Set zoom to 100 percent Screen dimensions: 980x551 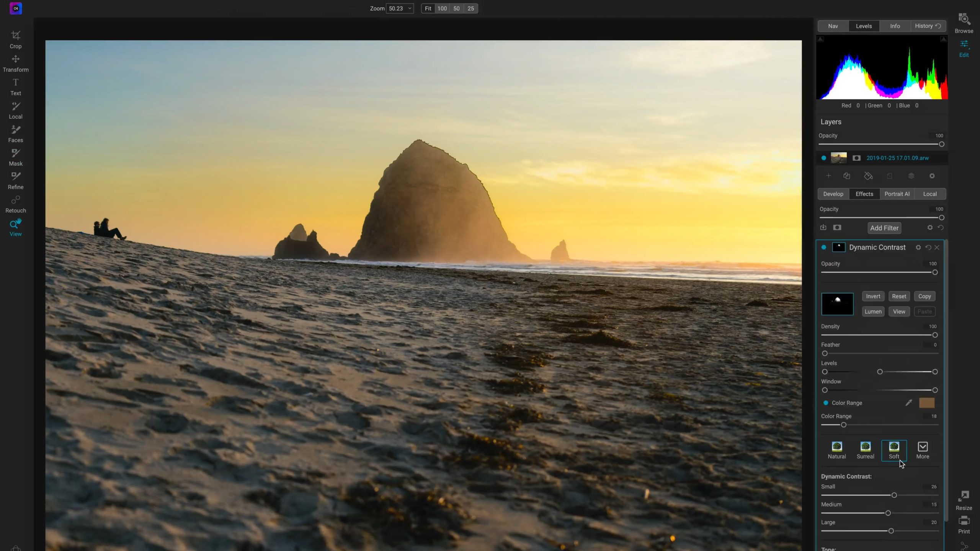click(x=442, y=8)
